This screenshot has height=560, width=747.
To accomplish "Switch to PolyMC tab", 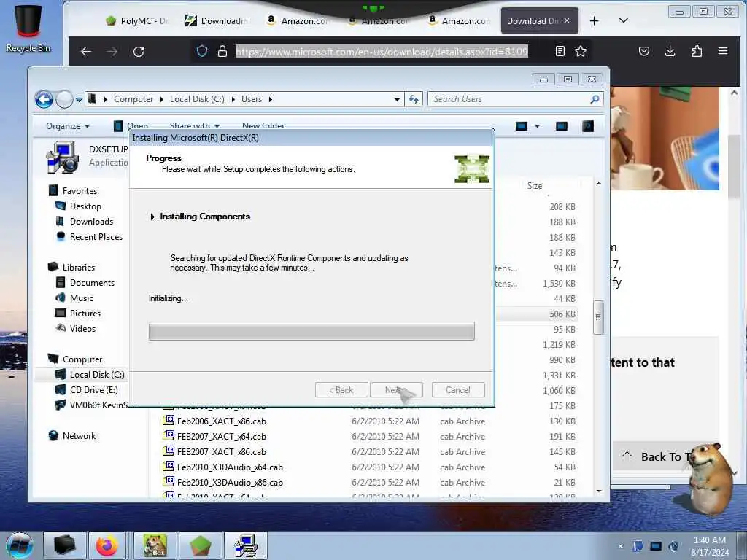I will (x=137, y=21).
